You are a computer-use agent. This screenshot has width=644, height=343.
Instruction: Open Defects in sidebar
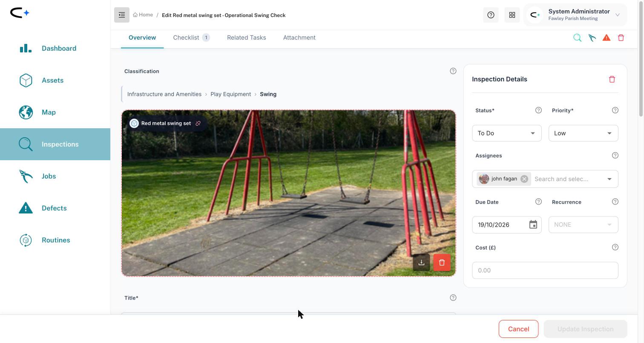click(55, 208)
